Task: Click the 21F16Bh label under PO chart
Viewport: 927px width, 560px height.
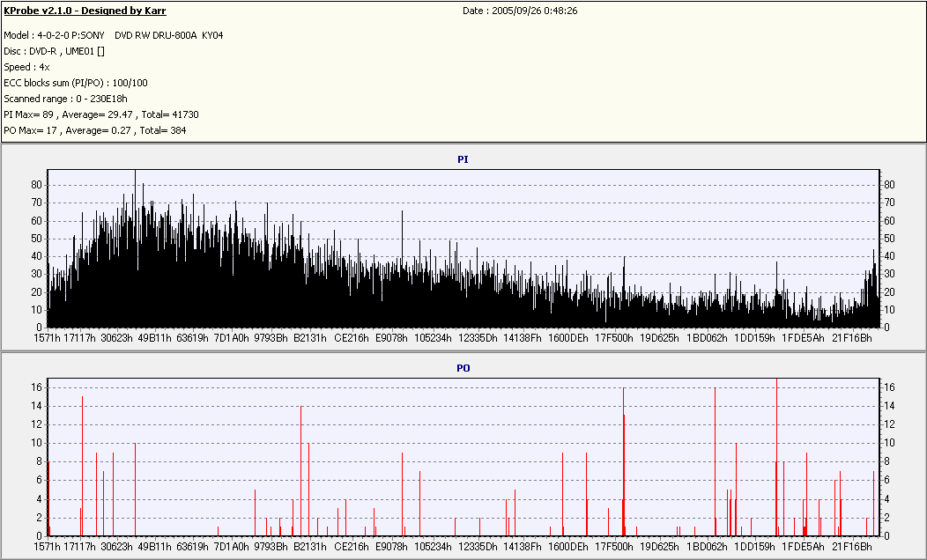Action: [851, 547]
